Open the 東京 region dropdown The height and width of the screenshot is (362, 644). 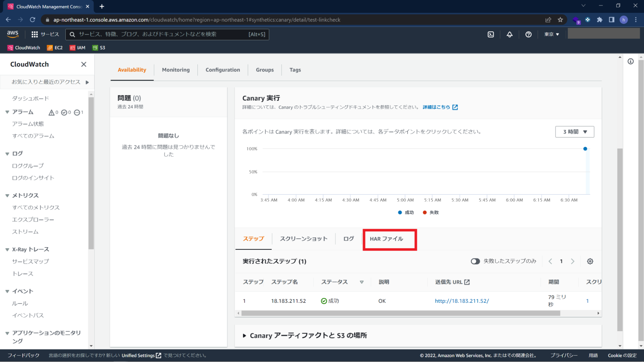pos(552,34)
